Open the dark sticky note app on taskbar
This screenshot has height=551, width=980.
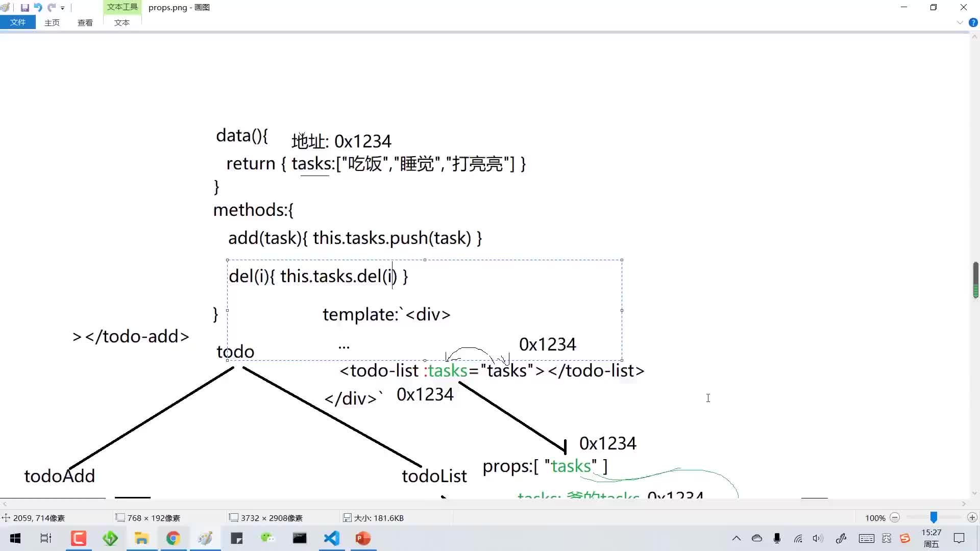[236, 538]
